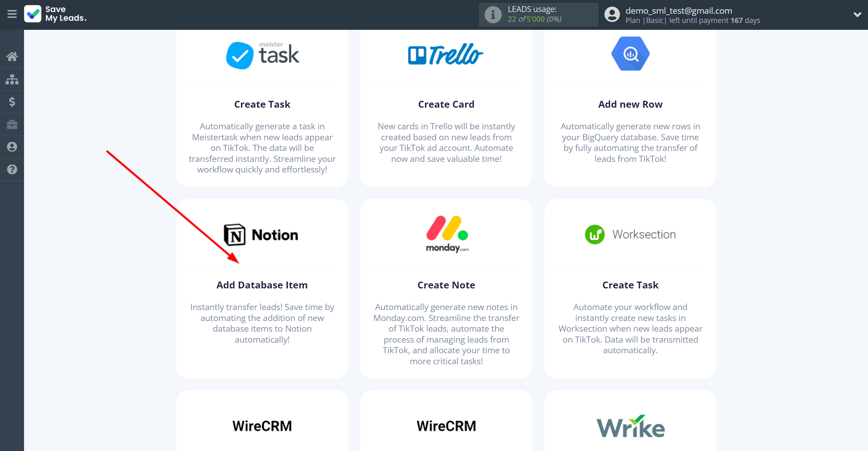Click the user profile icon in sidebar

pyautogui.click(x=12, y=147)
